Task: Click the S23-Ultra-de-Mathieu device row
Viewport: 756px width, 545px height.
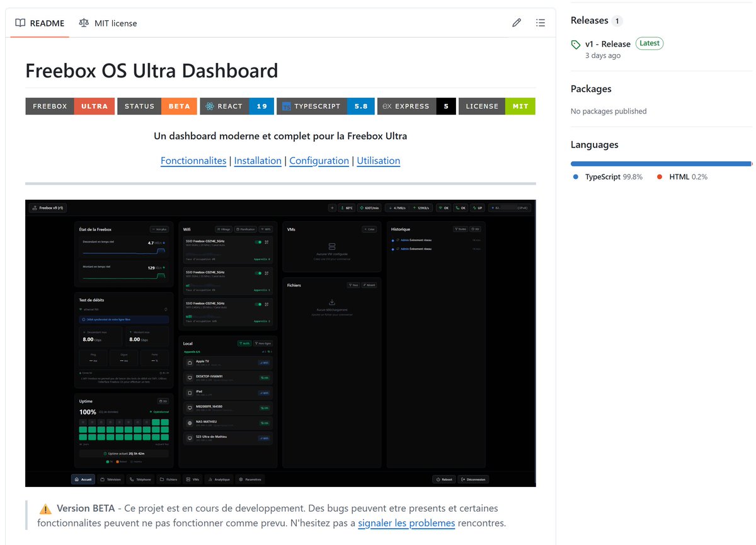Action: pos(228,438)
